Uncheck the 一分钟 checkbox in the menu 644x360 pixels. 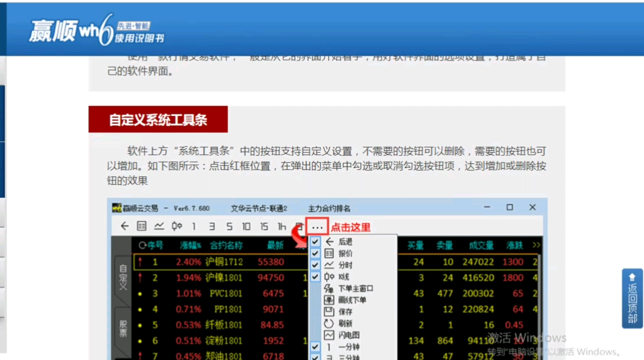pyautogui.click(x=315, y=347)
